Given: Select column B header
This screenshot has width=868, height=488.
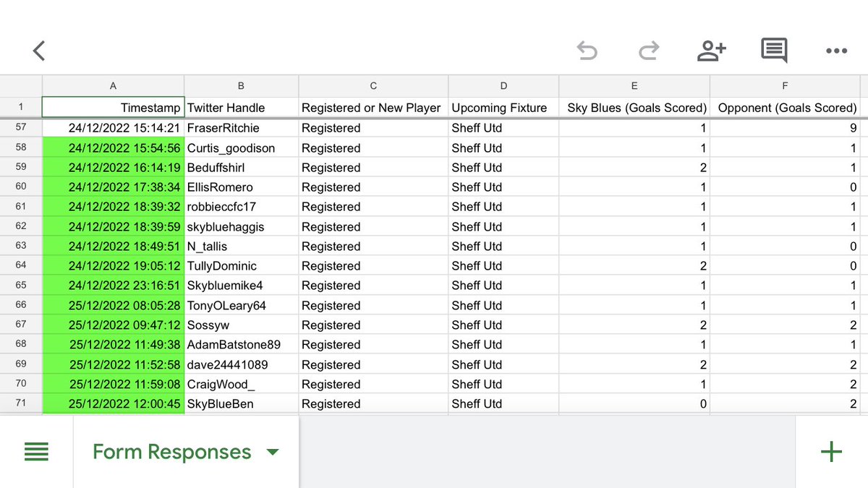Looking at the screenshot, I should coord(241,85).
